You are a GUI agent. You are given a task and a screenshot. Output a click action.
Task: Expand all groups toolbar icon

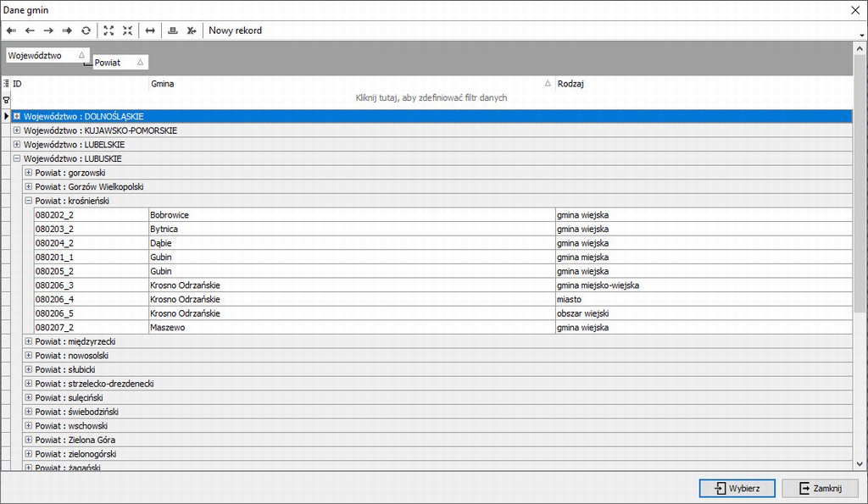point(108,30)
